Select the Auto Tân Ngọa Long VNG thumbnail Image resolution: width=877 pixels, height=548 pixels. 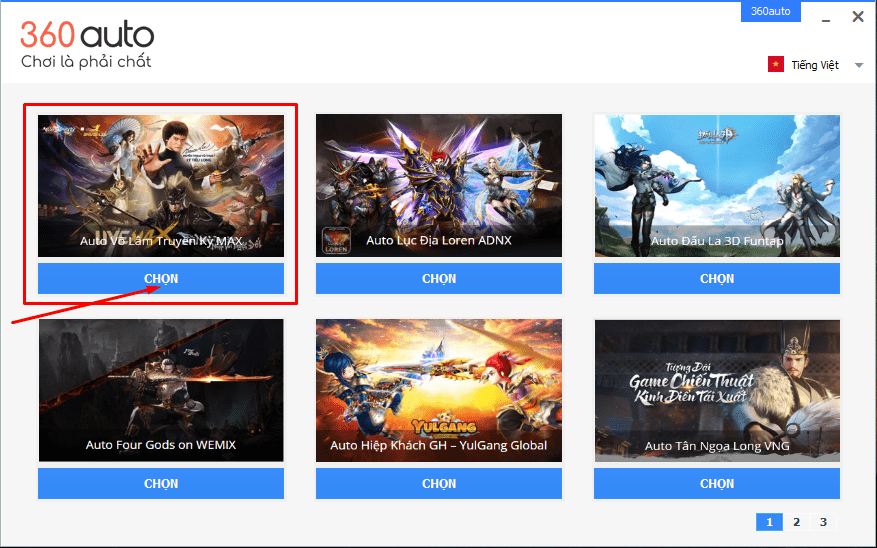pyautogui.click(x=717, y=390)
